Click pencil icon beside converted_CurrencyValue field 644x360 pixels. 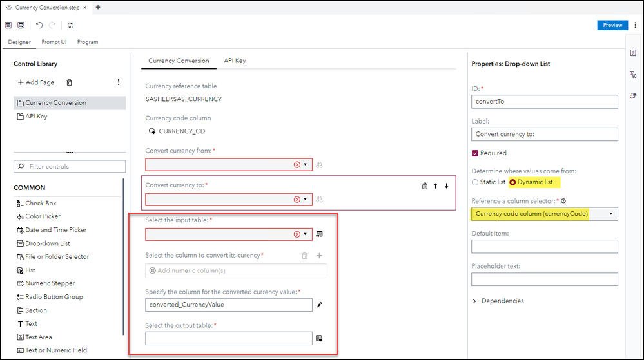(319, 305)
